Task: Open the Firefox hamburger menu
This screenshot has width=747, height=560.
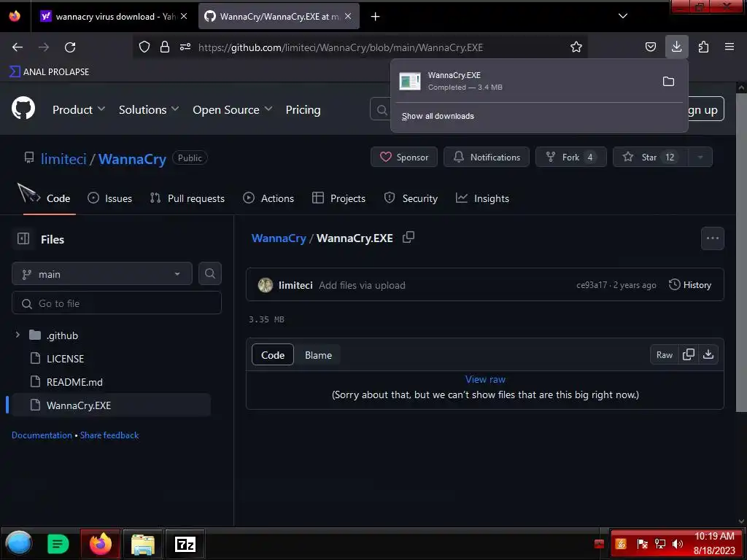Action: [x=729, y=47]
